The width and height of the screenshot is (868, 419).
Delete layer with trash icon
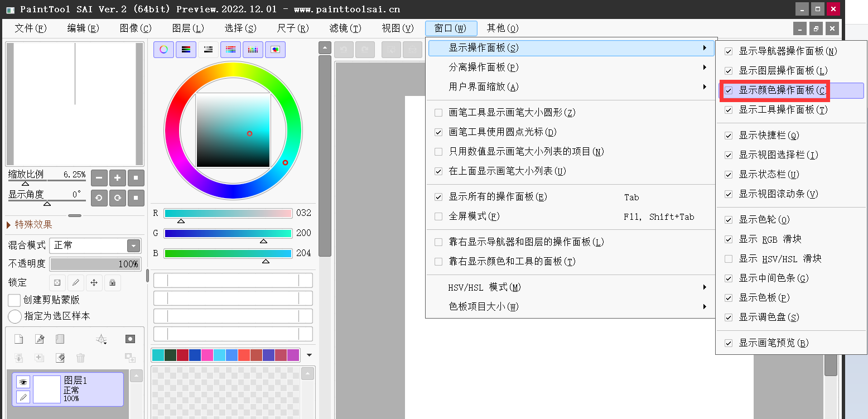pos(80,358)
